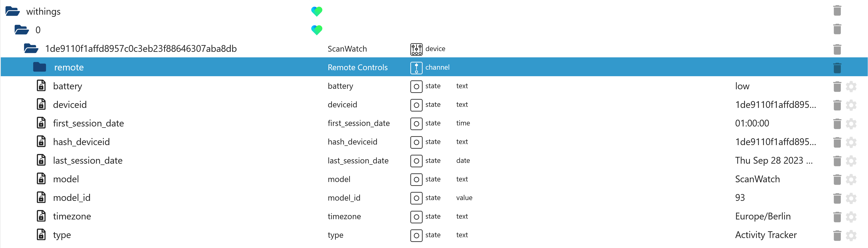Collapse the ScanWatch device folder
The height and width of the screenshot is (248, 868).
[x=31, y=49]
